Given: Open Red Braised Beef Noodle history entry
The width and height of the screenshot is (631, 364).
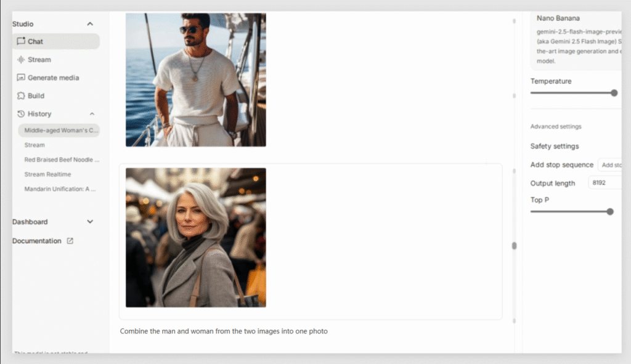Looking at the screenshot, I should click(62, 160).
